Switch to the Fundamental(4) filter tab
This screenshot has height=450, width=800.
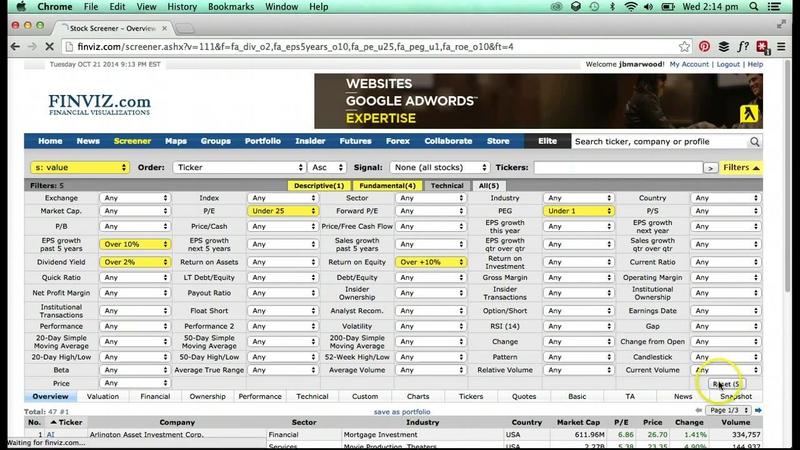click(387, 186)
